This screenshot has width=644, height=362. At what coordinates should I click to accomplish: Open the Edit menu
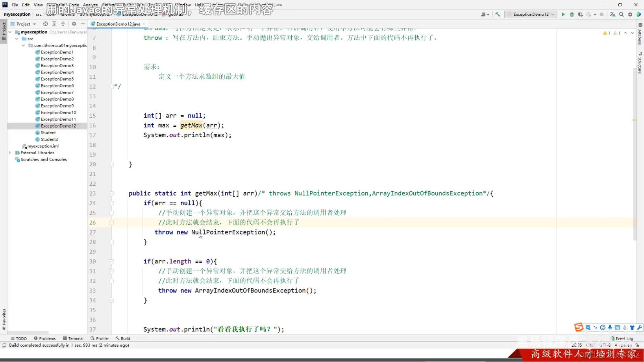26,5
